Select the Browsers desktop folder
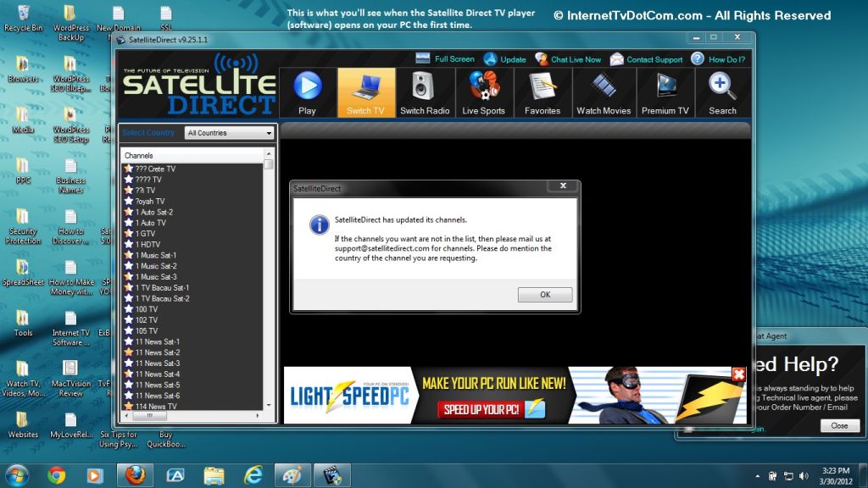This screenshot has width=868, height=488. coord(23,69)
